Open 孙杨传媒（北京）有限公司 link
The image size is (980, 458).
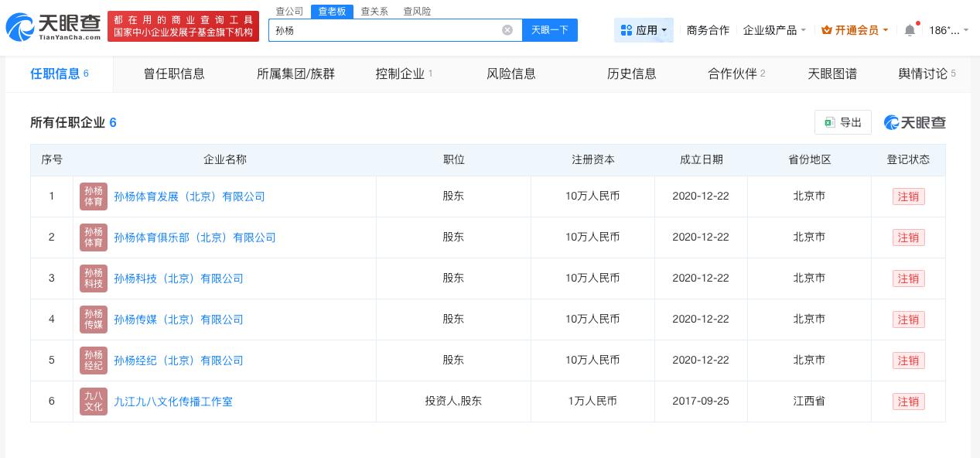(179, 320)
